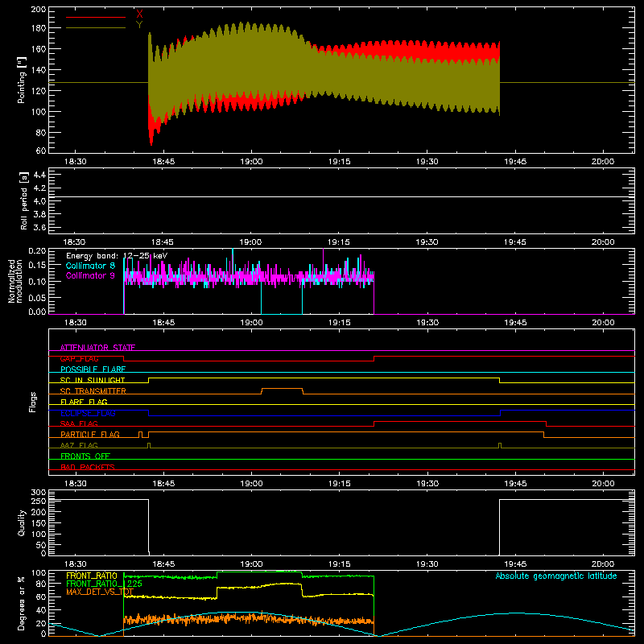Click the olive legend line sample for Y
The image size is (644, 644).
point(96,27)
